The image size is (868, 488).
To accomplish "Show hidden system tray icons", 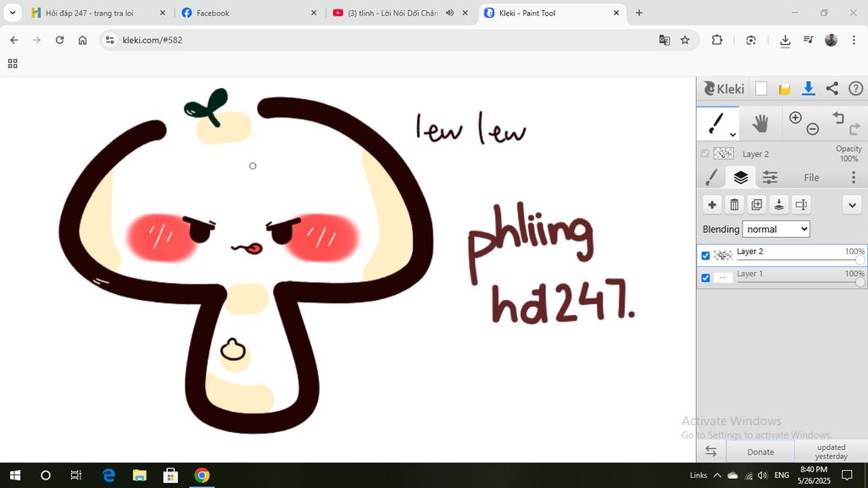I will point(717,475).
